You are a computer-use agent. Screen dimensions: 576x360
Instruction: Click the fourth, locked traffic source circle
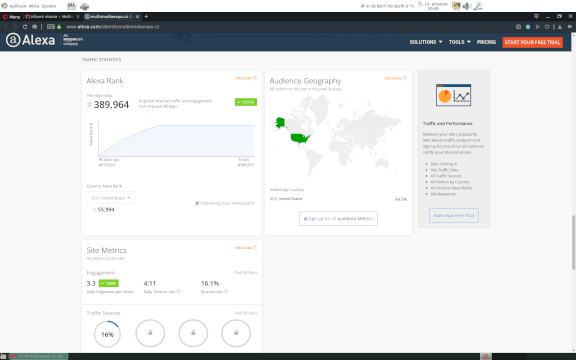(x=236, y=333)
